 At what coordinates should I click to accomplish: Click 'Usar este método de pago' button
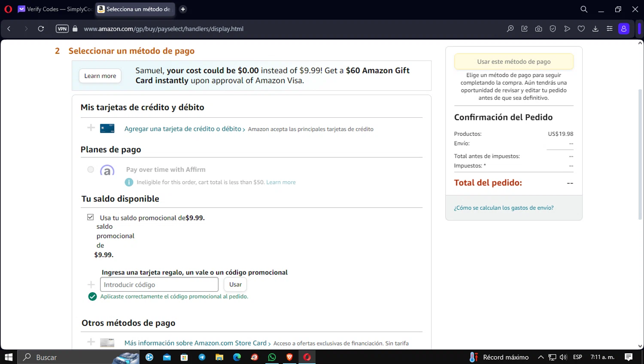(x=514, y=61)
